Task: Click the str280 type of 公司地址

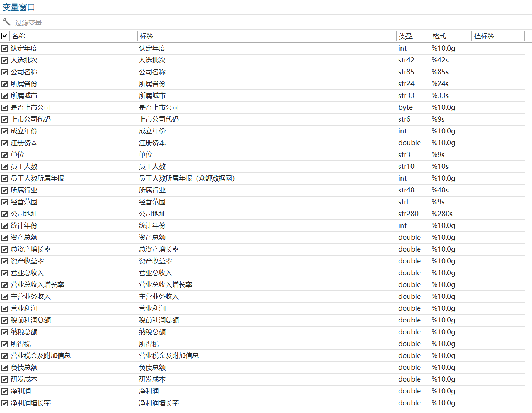Action: click(x=408, y=214)
